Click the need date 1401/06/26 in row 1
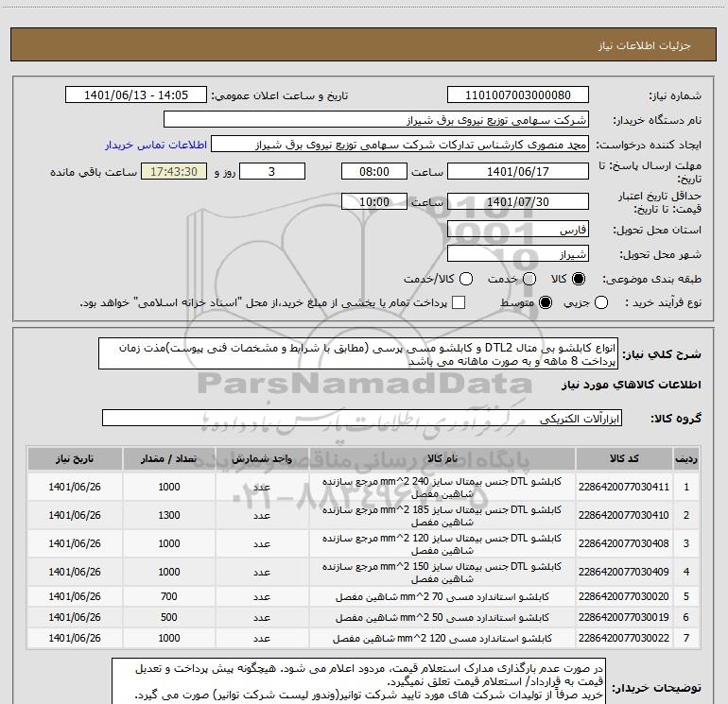This screenshot has width=728, height=704. (x=75, y=487)
